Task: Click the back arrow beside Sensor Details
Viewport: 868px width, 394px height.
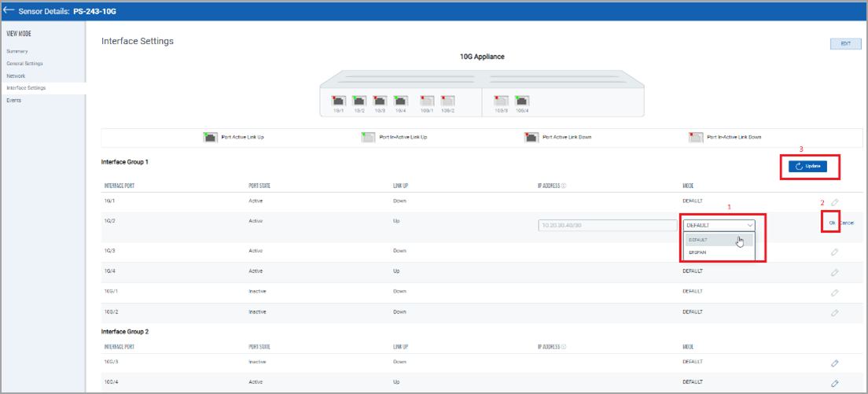Action: tap(9, 10)
